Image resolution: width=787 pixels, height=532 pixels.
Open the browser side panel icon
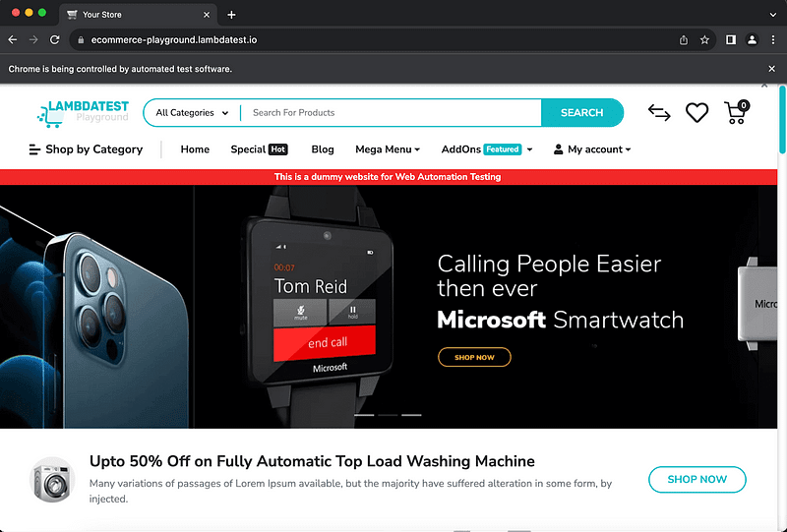pyautogui.click(x=731, y=39)
